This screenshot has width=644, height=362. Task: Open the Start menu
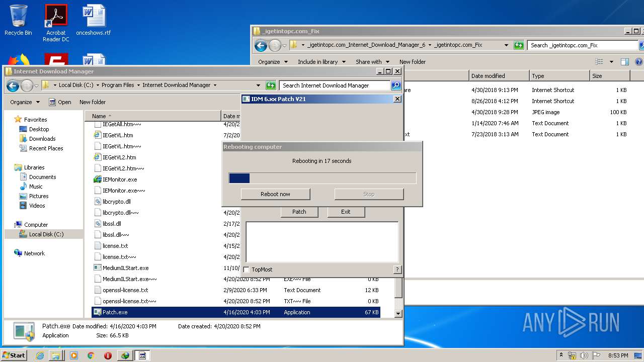(x=14, y=355)
